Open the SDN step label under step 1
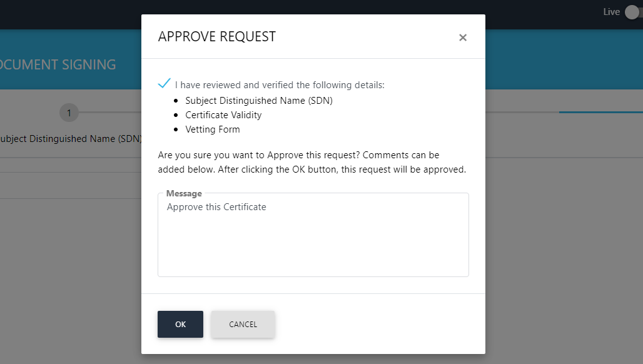 pos(70,139)
